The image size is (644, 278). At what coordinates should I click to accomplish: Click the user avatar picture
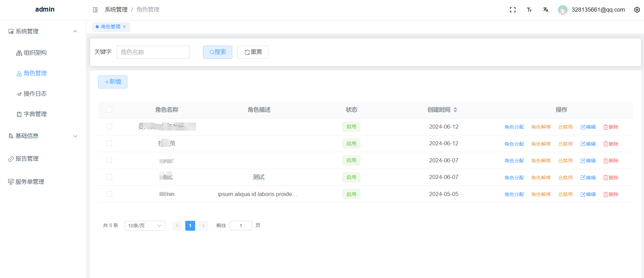click(563, 10)
